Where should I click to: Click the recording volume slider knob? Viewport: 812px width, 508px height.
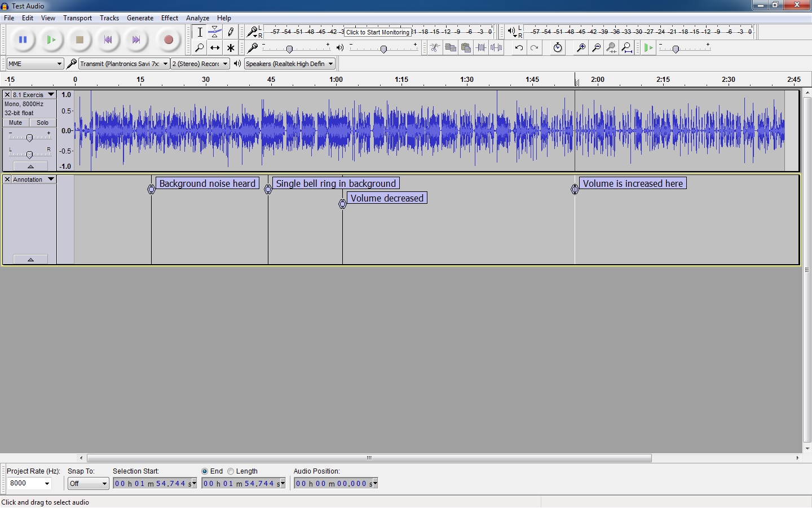(290, 50)
